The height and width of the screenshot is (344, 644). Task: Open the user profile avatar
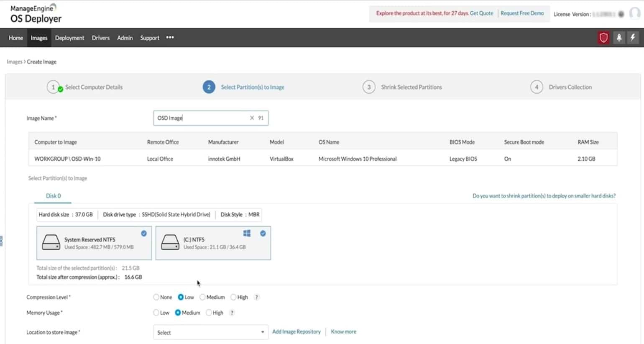pyautogui.click(x=635, y=13)
